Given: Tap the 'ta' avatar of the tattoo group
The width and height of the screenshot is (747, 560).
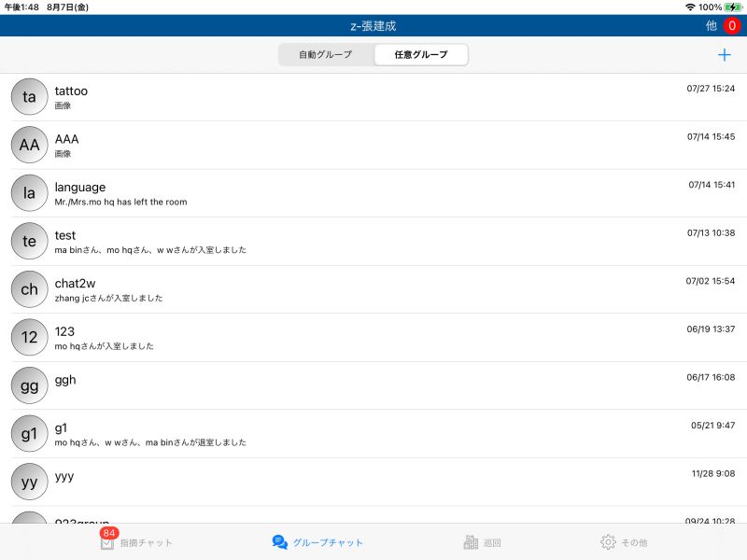Looking at the screenshot, I should click(29, 96).
